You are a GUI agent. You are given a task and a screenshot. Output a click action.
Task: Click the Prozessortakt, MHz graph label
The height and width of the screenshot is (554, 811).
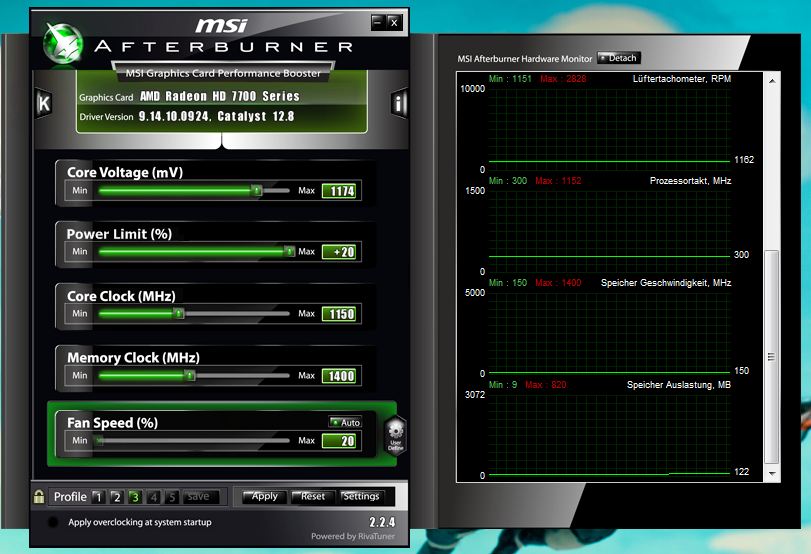[690, 181]
